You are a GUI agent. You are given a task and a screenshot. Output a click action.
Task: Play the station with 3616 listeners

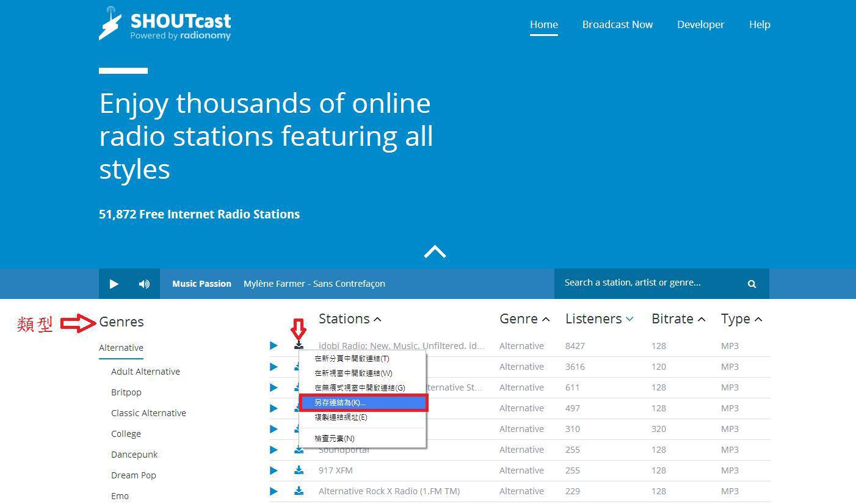274,367
